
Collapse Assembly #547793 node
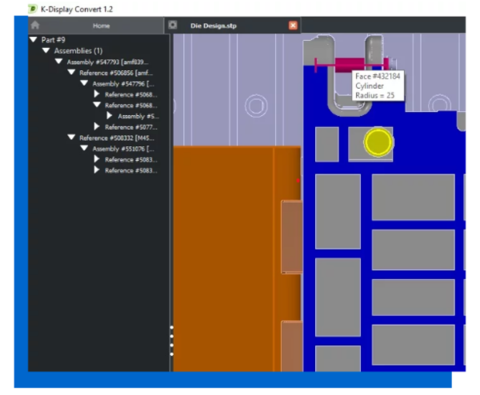point(59,62)
